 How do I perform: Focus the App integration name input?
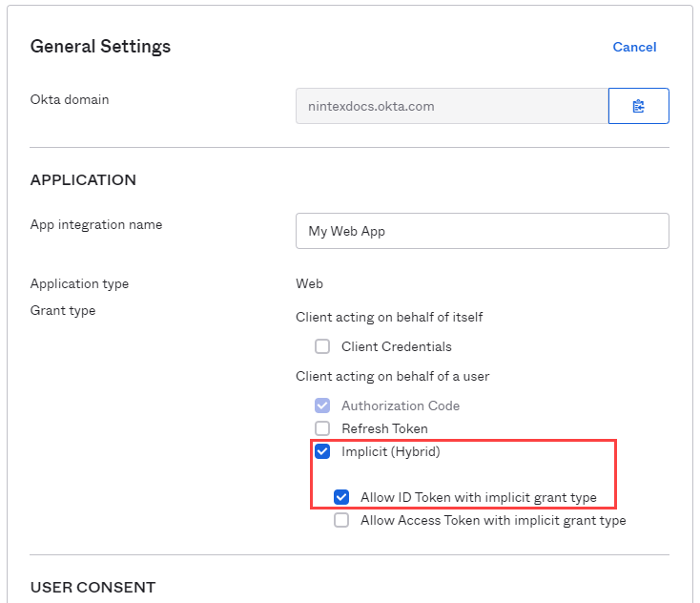[482, 231]
